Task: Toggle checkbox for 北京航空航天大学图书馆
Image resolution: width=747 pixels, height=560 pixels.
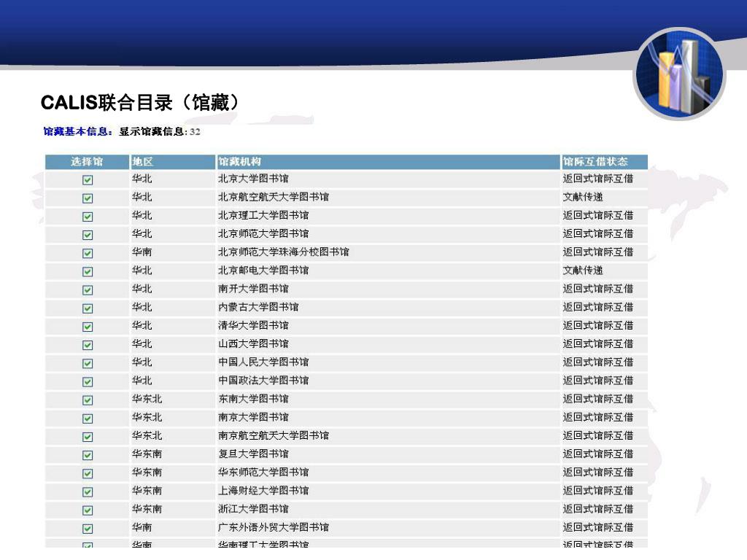Action: tap(88, 198)
